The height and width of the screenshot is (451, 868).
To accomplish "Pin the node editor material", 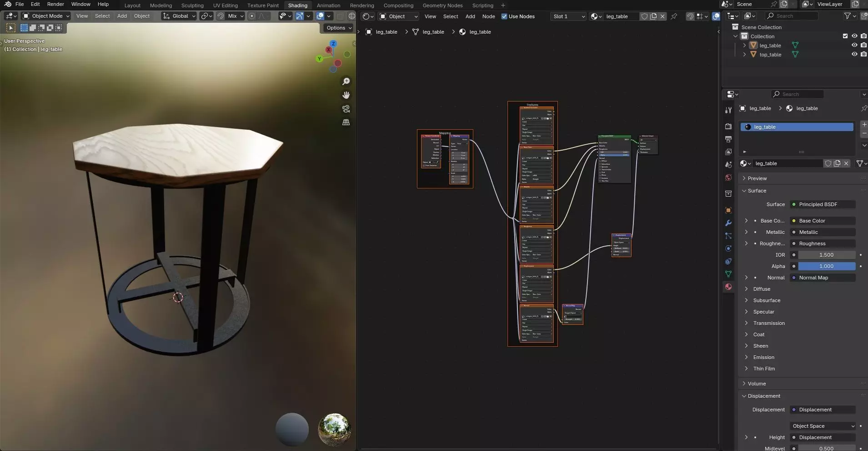I will tap(674, 16).
